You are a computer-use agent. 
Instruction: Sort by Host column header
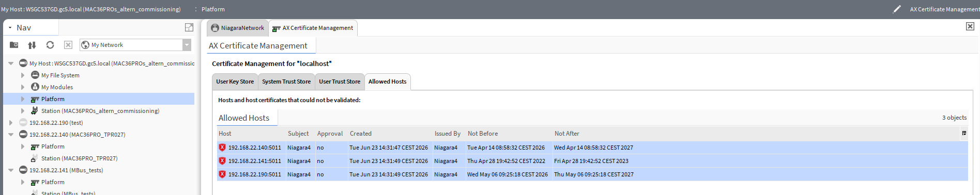[225, 134]
